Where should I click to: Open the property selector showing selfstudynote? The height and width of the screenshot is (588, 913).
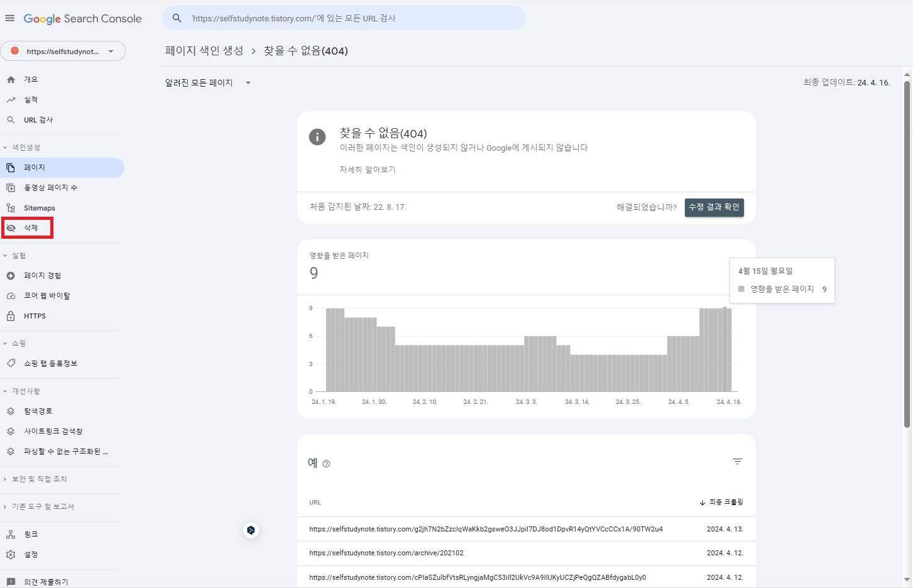63,51
